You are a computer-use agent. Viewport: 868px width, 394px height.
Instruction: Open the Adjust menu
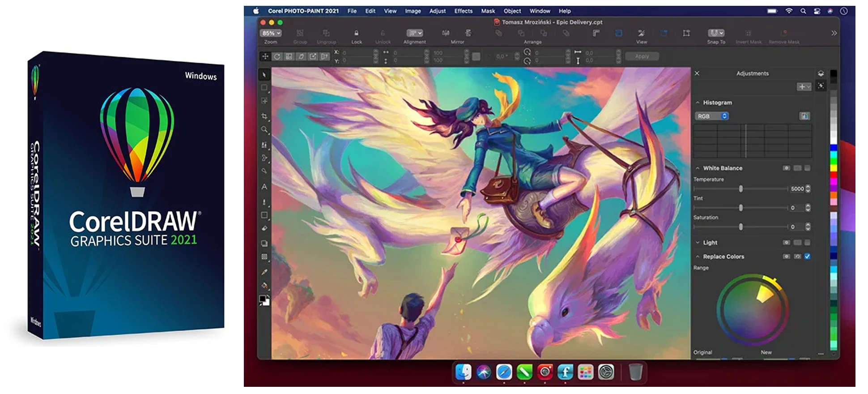438,11
